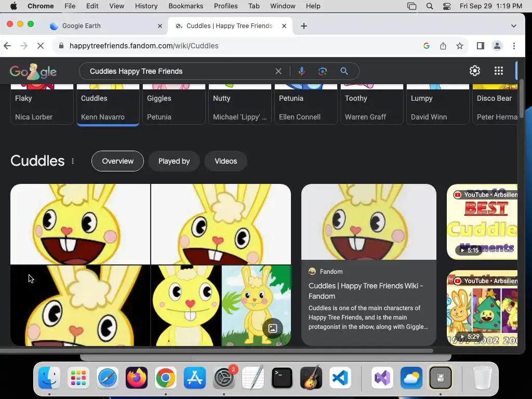Expand tab search dropdown arrow
The width and height of the screenshot is (532, 399).
pos(514,26)
